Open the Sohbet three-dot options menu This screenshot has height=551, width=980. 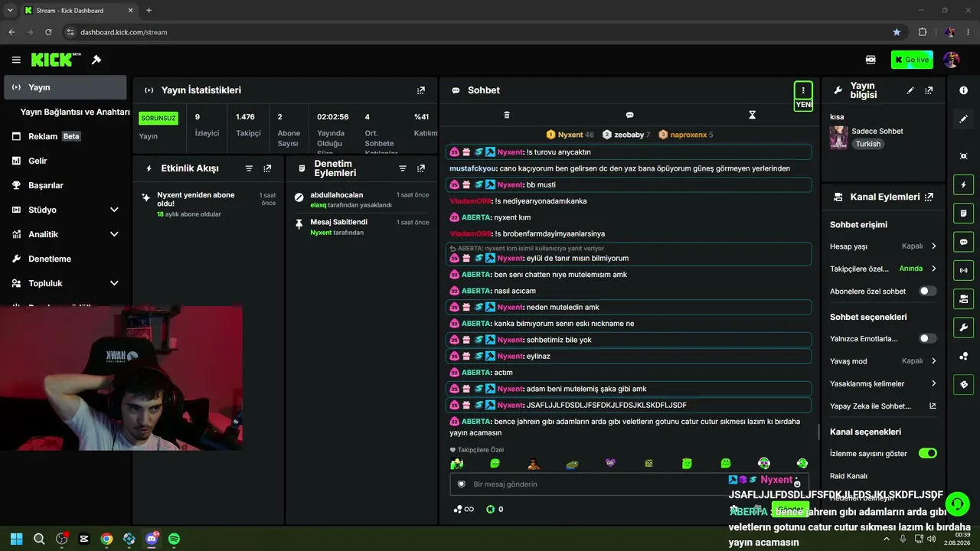coord(803,90)
